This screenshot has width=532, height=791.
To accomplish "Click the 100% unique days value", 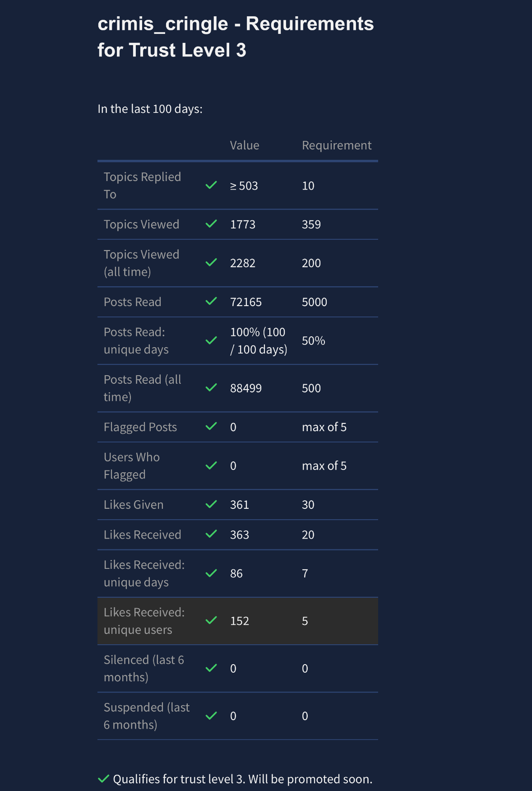I will click(259, 341).
